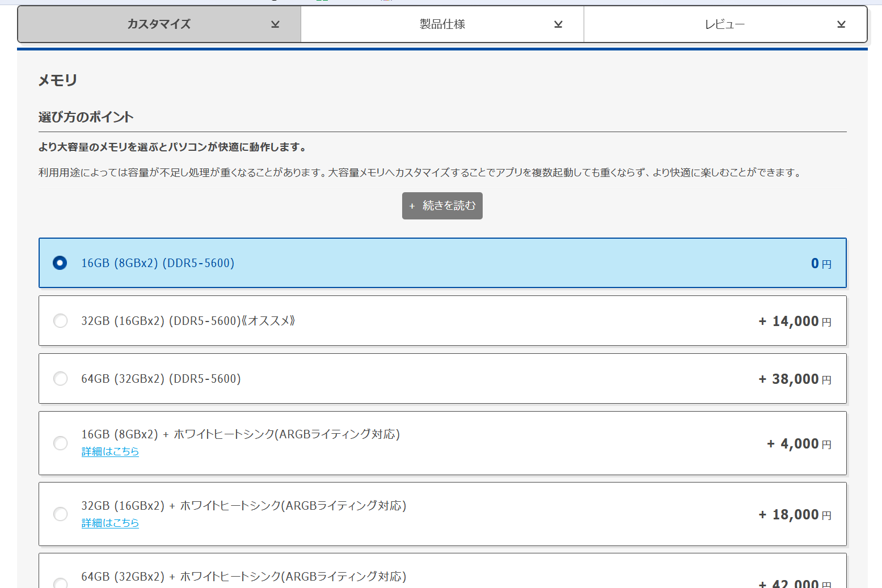Choose the 64GB (32GBx2) DDR5-5600 radio button
882x588 pixels.
tap(60, 379)
